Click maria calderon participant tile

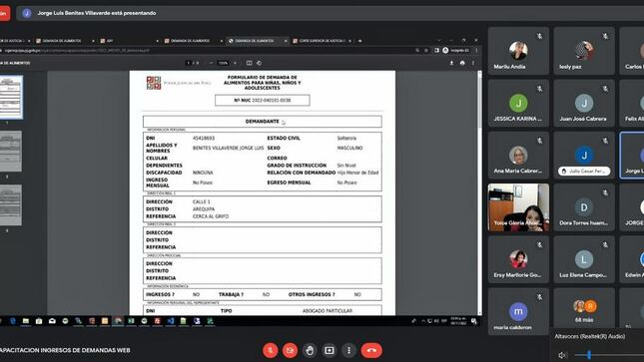coord(518,311)
